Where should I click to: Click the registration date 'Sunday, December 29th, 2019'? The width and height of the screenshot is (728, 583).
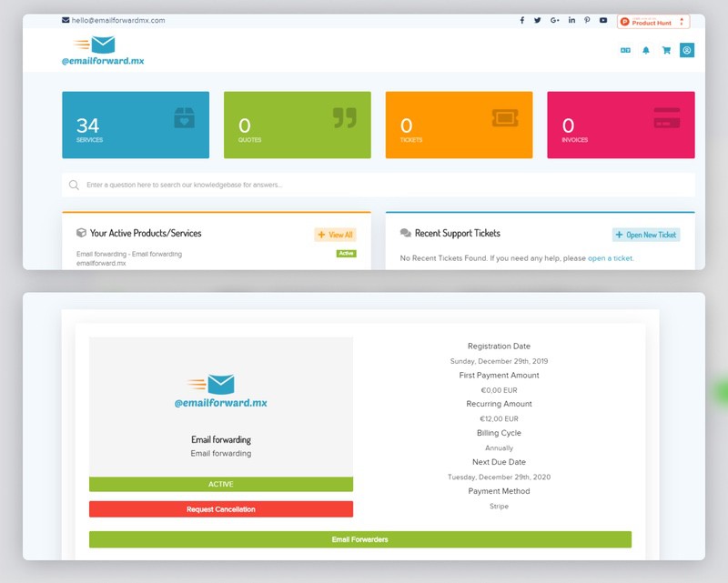pos(499,361)
